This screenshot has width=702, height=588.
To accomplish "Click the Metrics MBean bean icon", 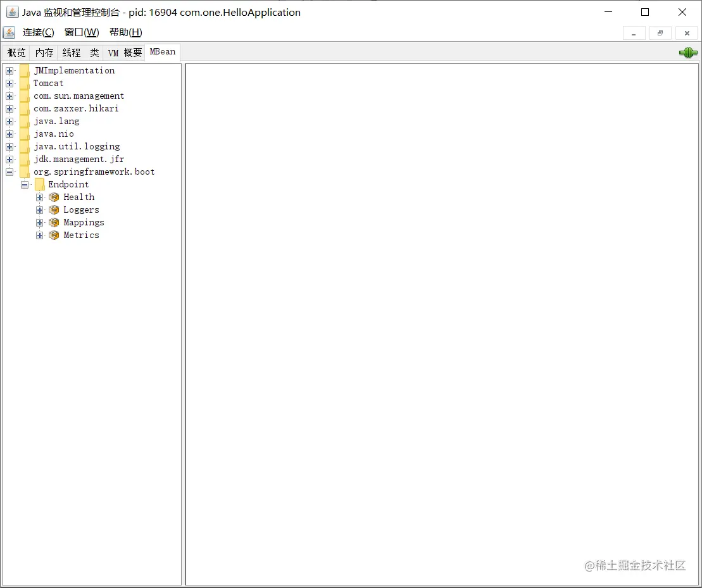I will pos(54,235).
